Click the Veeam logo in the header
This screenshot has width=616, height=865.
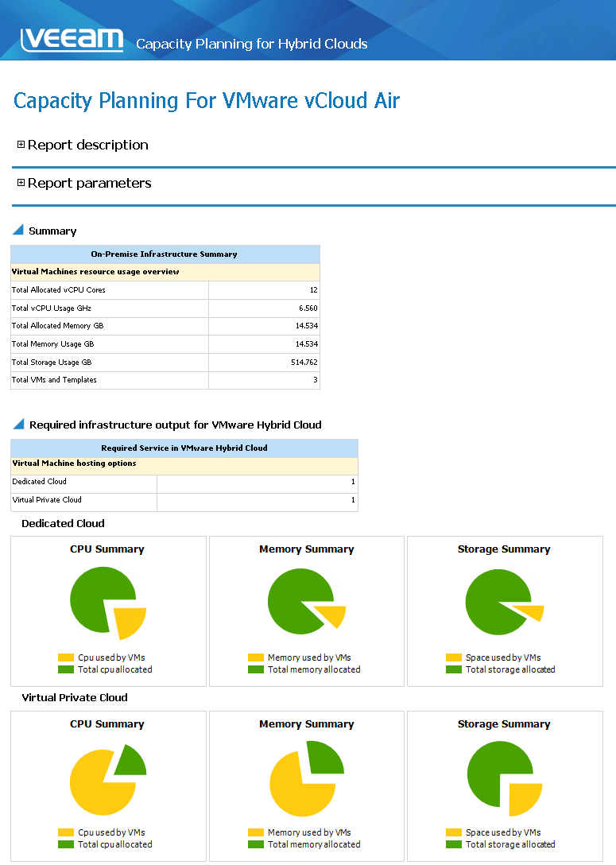(72, 40)
